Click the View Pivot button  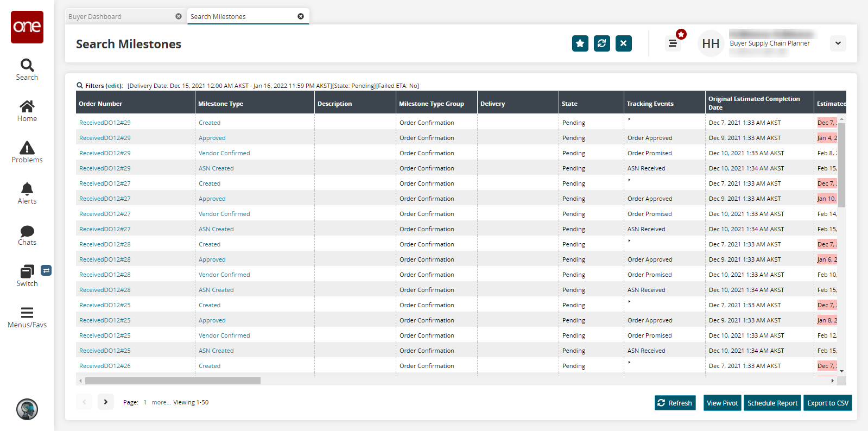pos(722,403)
